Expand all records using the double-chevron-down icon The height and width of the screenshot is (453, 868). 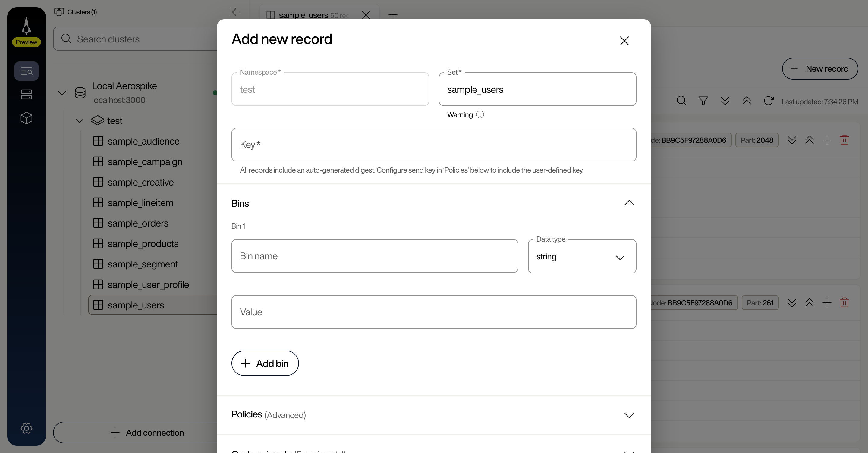[x=725, y=101]
